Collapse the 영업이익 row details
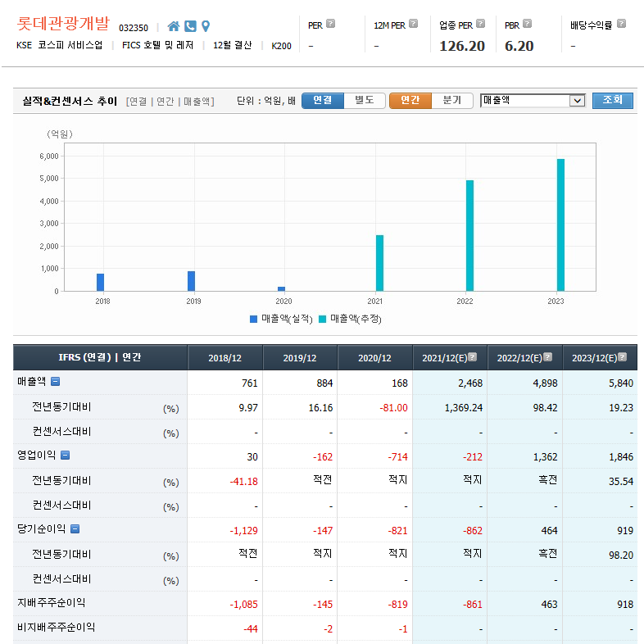Image resolution: width=644 pixels, height=644 pixels. (65, 455)
